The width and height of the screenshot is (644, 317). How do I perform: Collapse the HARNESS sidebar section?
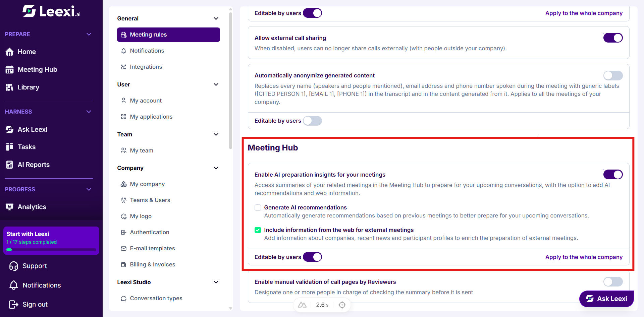coord(89,112)
